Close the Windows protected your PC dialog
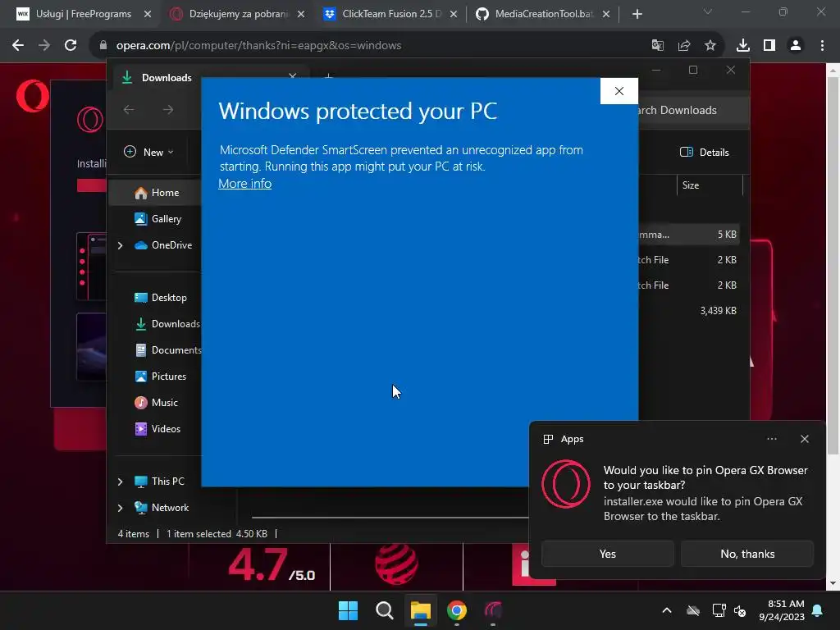 click(x=619, y=91)
